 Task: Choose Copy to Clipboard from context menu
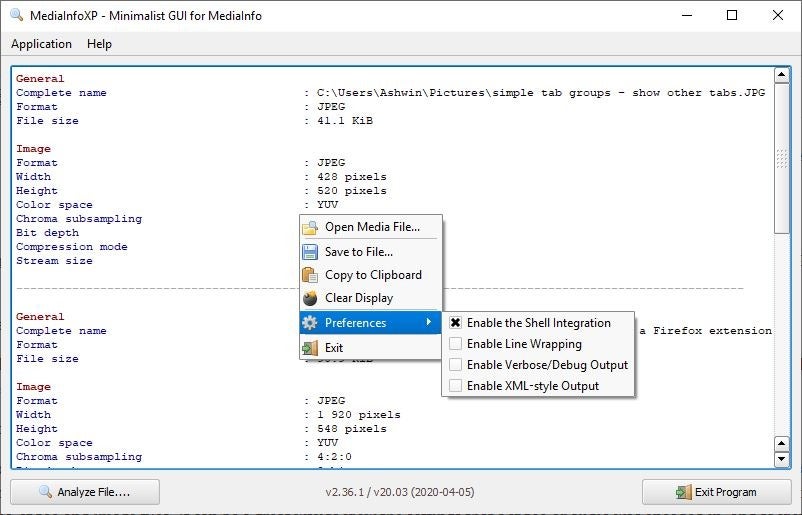373,275
